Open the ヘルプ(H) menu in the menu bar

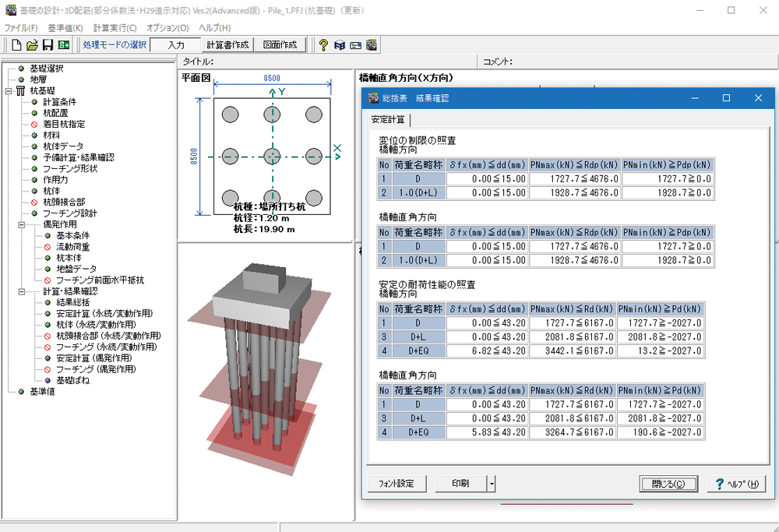(215, 28)
